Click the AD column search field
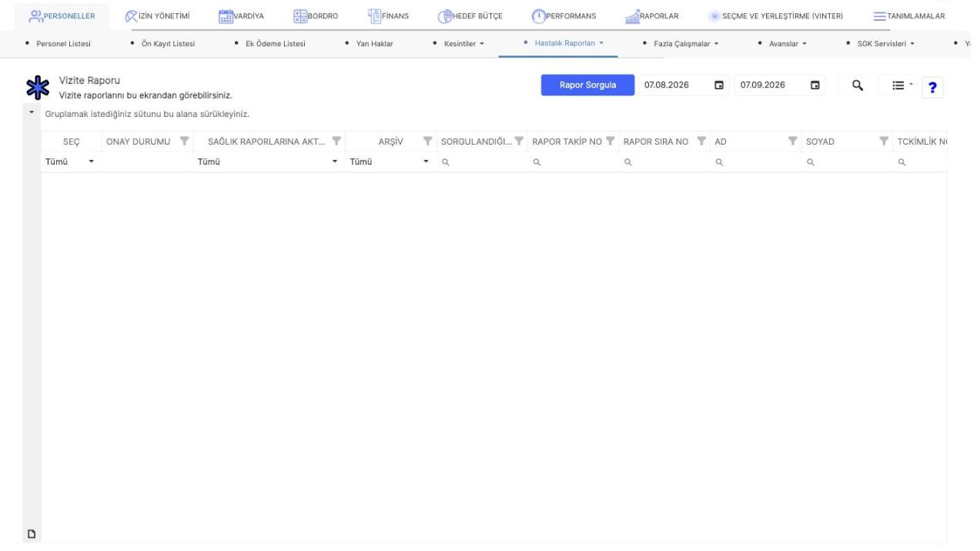The width and height of the screenshot is (980, 551). (757, 162)
